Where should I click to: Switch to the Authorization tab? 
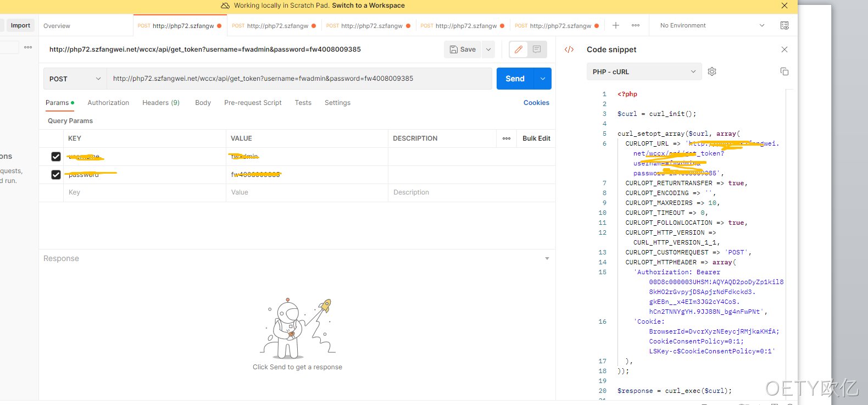108,103
